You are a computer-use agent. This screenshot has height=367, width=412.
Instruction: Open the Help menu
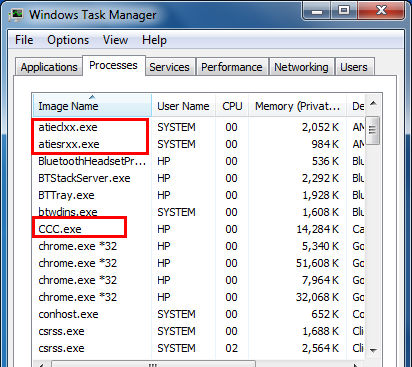pos(154,40)
